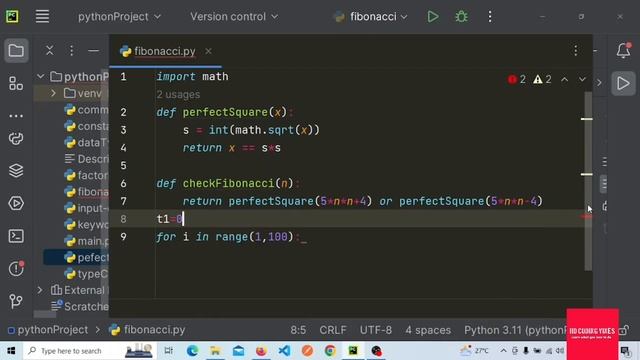Go to next highlighted error arrow
640x360 pixels.
pos(582,79)
